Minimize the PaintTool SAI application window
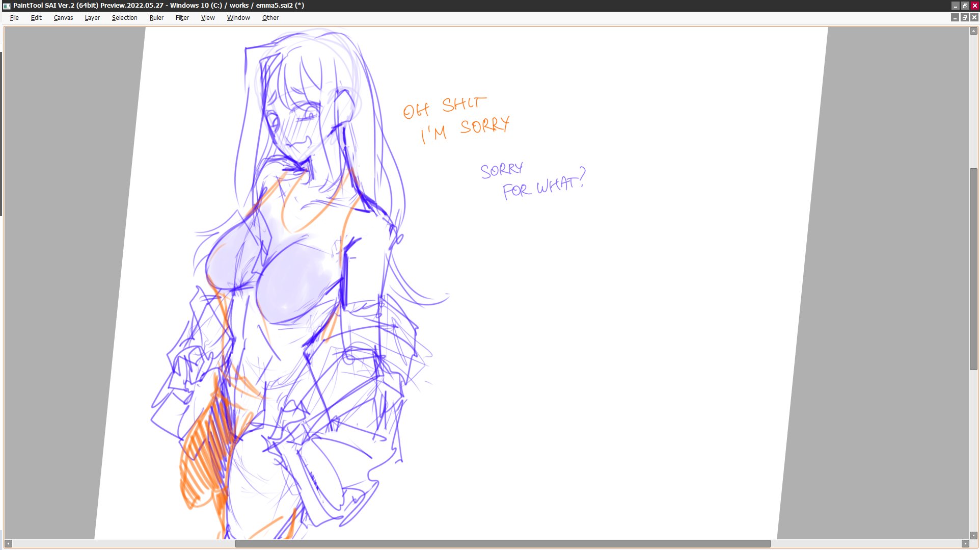980x550 pixels. (956, 6)
